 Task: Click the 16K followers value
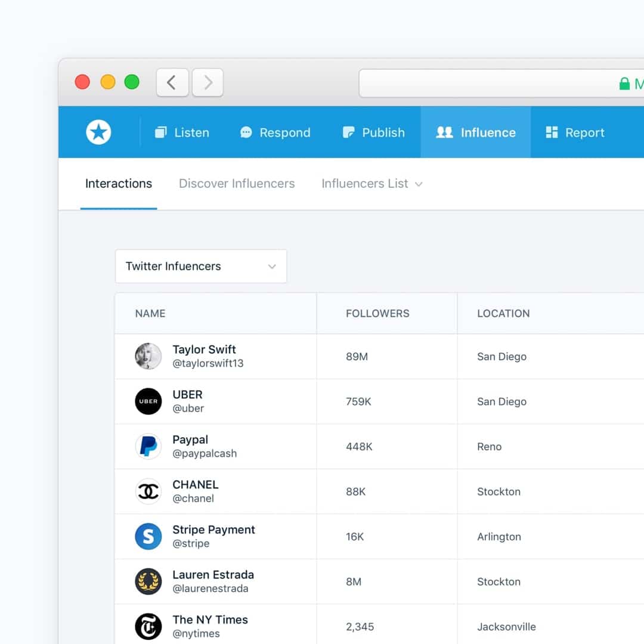[355, 537]
